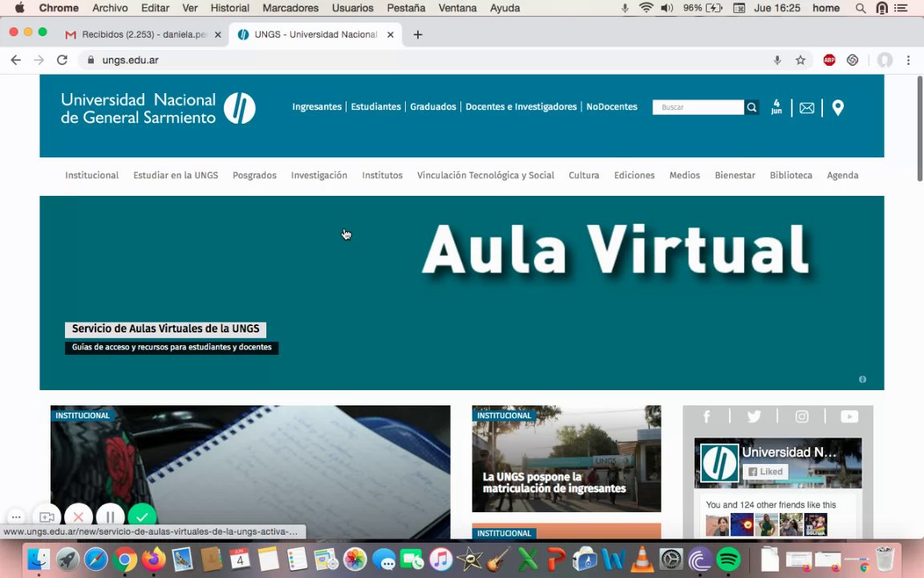The height and width of the screenshot is (578, 924).
Task: Click the Facebook Liked button
Action: (765, 471)
